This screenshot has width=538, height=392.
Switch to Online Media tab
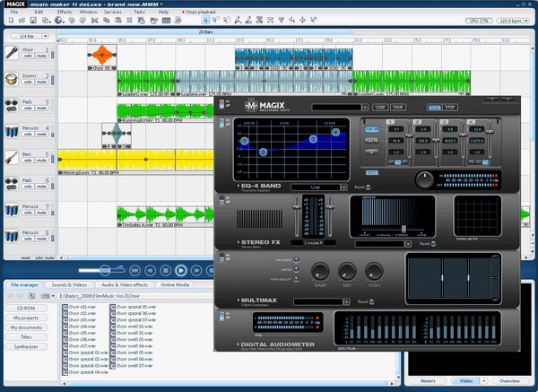coord(175,284)
